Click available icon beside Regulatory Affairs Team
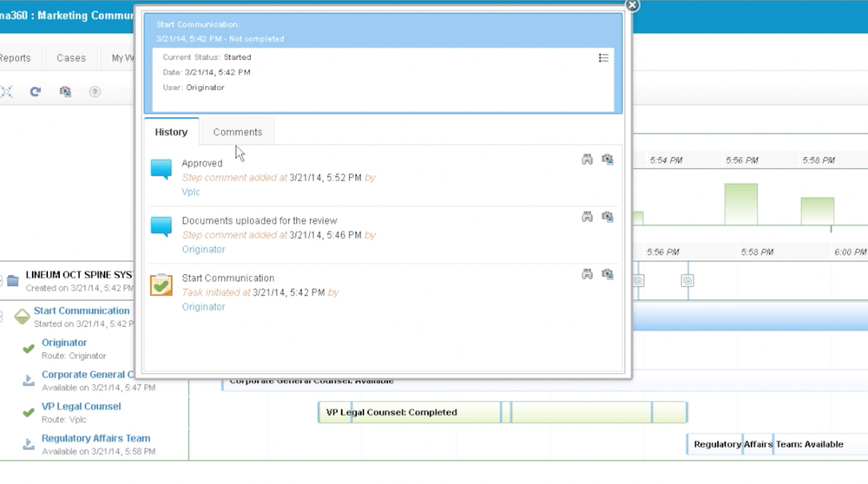This screenshot has height=484, width=868. point(29,444)
